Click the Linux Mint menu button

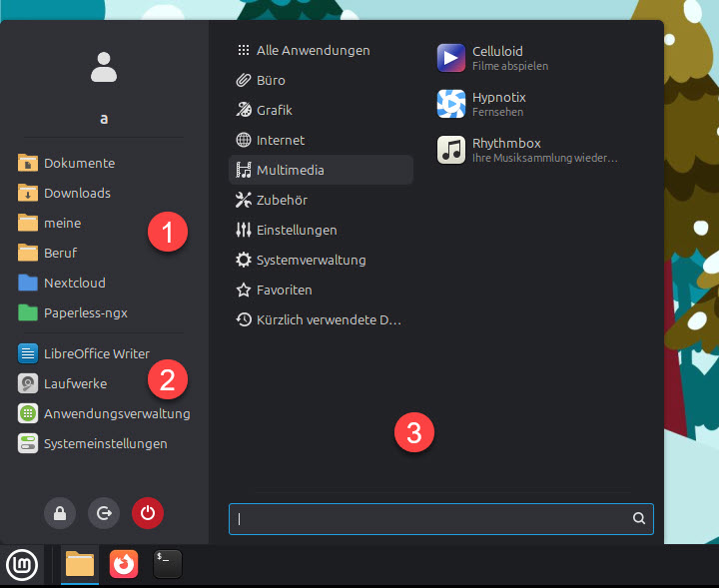pyautogui.click(x=22, y=565)
